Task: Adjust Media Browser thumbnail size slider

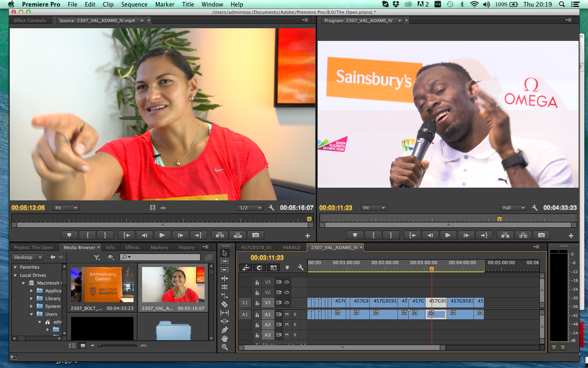Action: [99, 345]
